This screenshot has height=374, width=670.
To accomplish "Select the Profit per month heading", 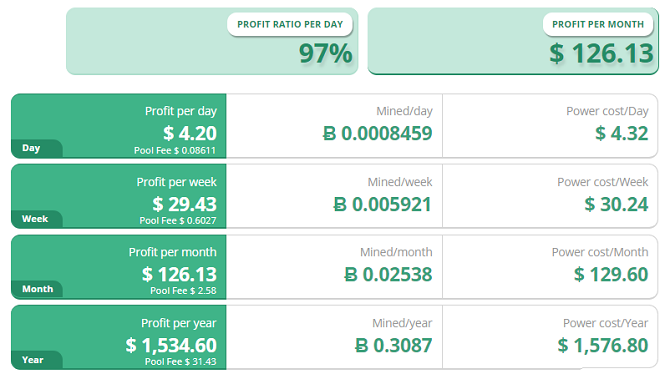I will (173, 252).
